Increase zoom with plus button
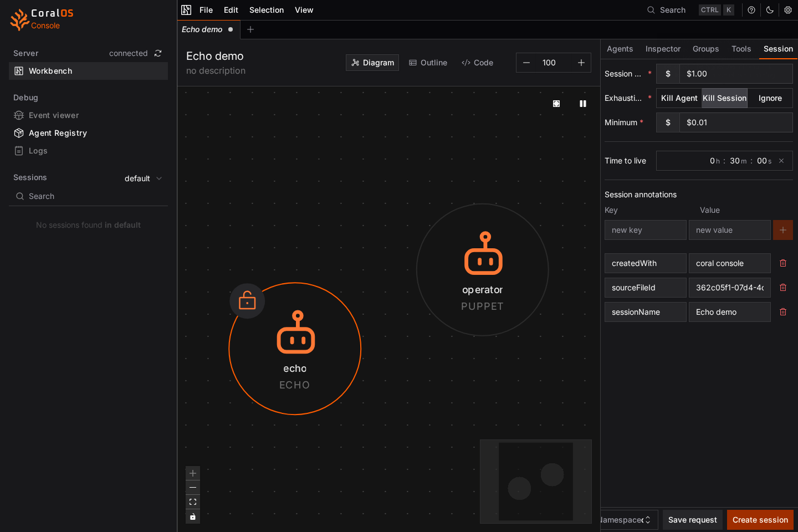Image resolution: width=798 pixels, height=532 pixels. (x=581, y=63)
